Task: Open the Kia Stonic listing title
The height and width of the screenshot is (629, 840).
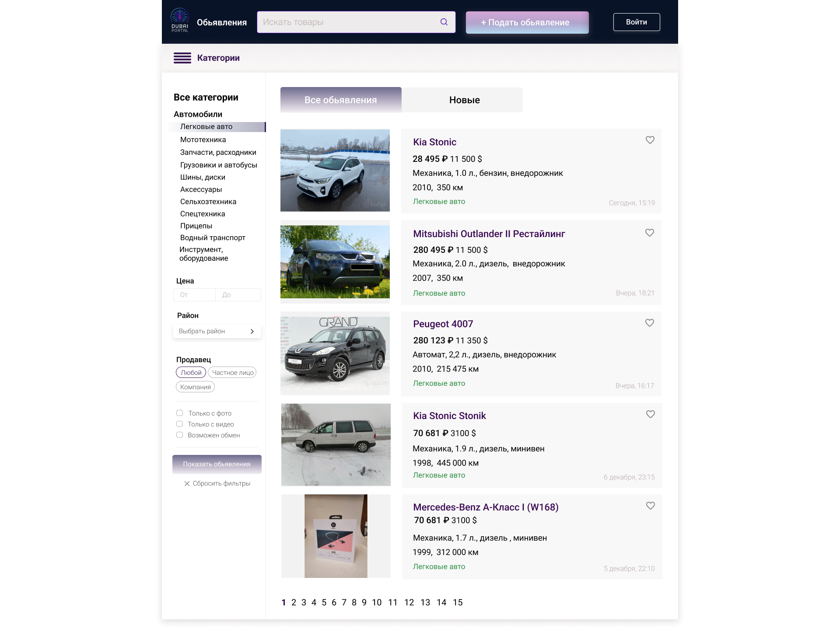Action: click(434, 142)
